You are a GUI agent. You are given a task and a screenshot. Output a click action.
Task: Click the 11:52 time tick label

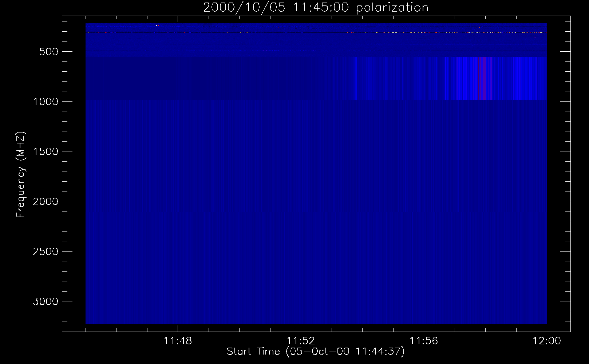[301, 341]
